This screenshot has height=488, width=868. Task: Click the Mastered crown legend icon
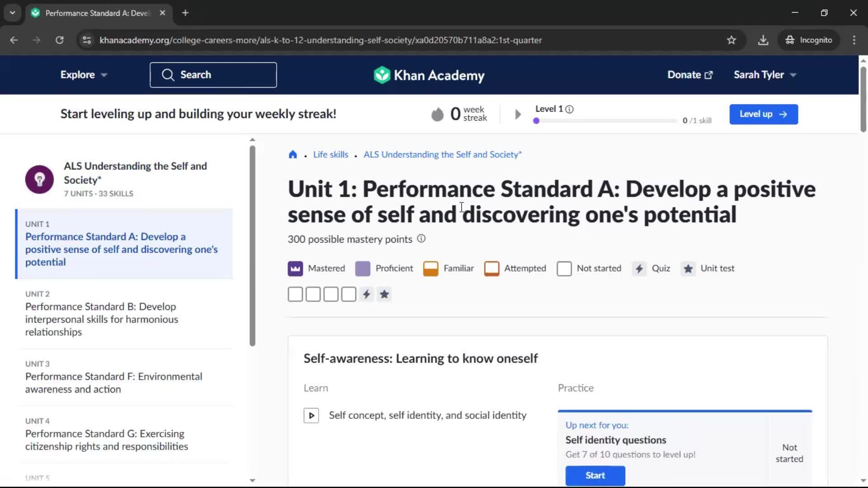coord(295,269)
